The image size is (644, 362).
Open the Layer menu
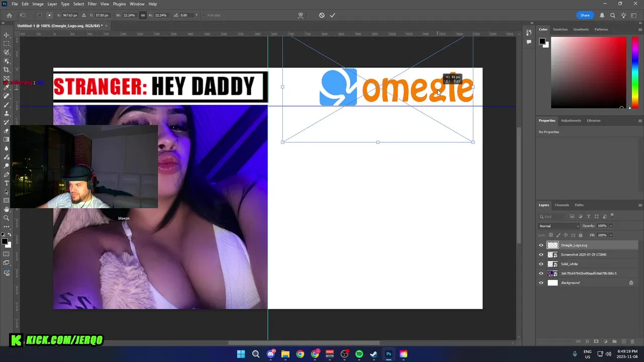[x=52, y=4]
